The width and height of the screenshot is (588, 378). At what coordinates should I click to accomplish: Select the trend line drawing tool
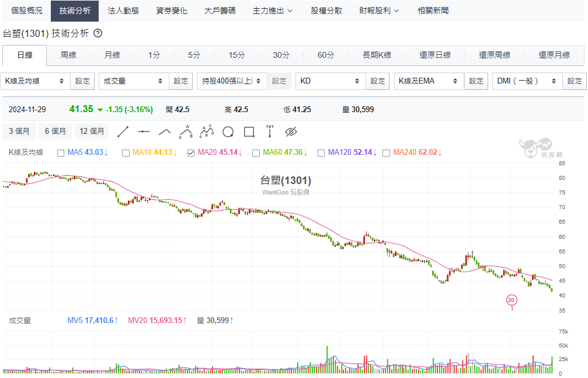coord(123,131)
